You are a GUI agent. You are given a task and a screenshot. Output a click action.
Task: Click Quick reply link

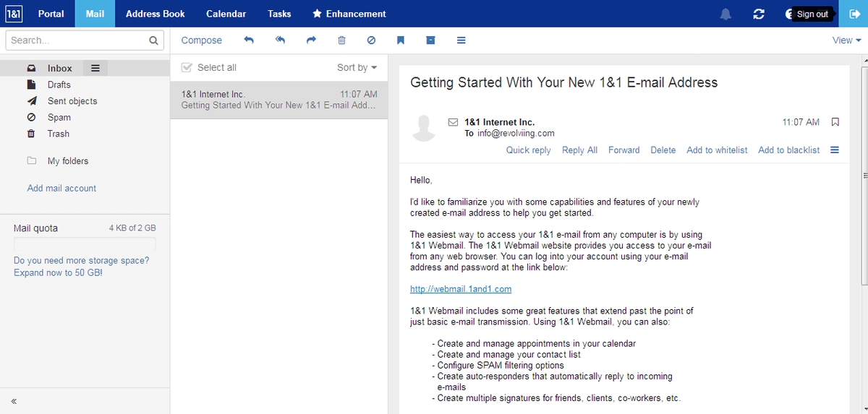(x=528, y=150)
